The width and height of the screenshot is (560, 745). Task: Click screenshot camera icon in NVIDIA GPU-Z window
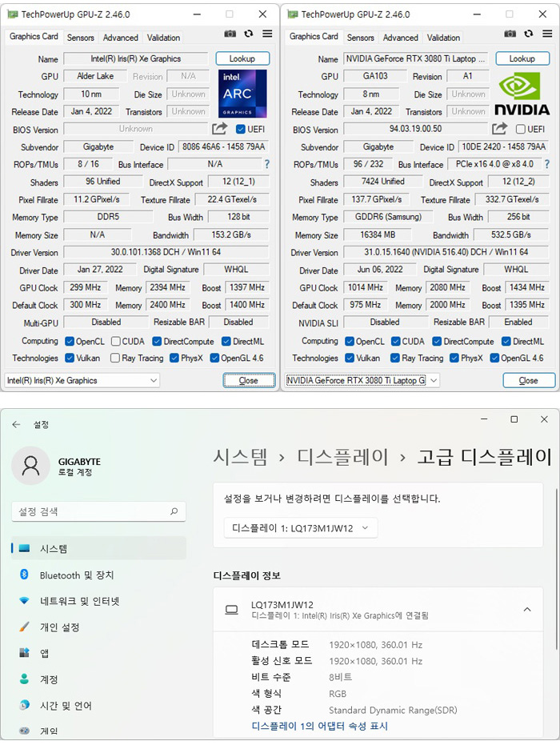point(510,34)
